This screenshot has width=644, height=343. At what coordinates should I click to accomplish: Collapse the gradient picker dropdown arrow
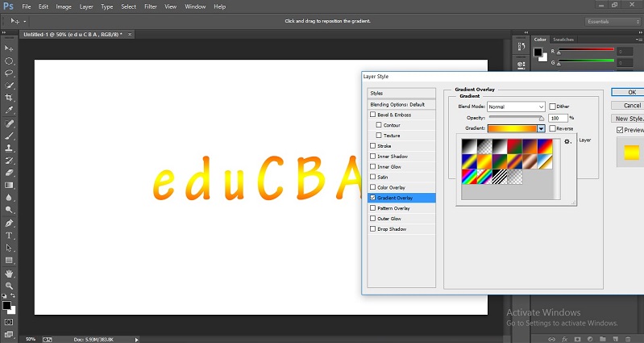tap(542, 129)
